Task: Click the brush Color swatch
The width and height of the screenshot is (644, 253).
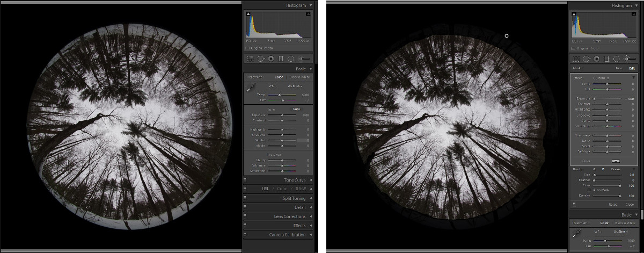Action: click(616, 161)
